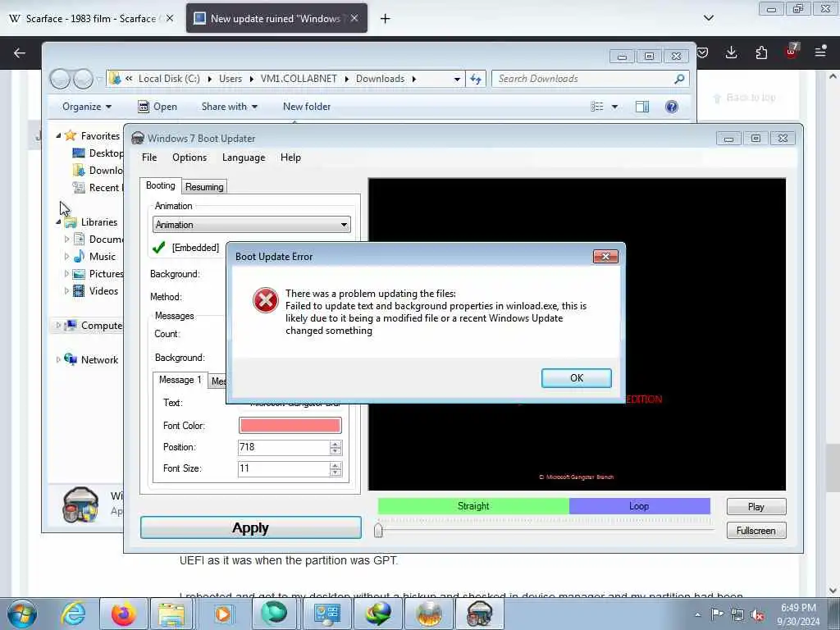
Task: Collapse the Favorites tree node
Action: 58,136
